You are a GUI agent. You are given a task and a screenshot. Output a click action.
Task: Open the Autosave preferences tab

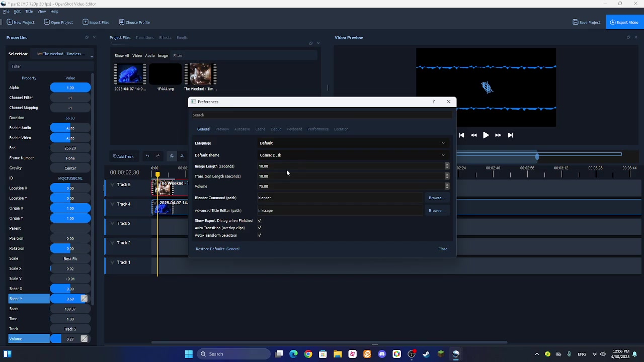point(242,129)
